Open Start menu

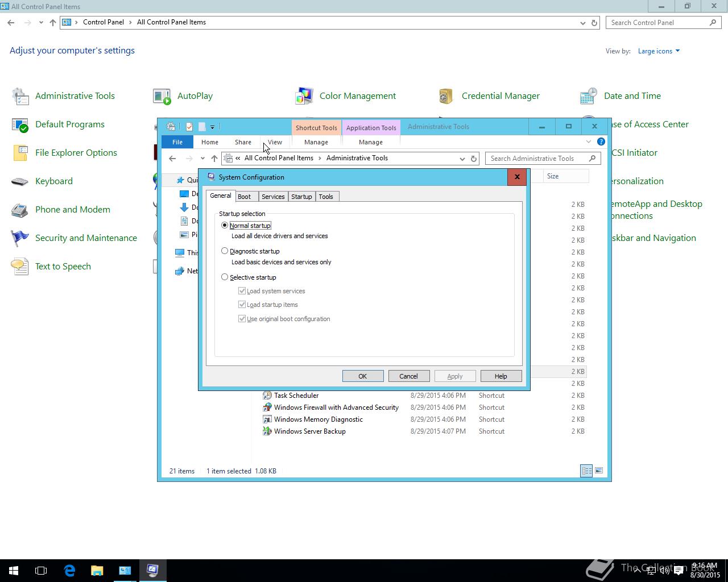[x=14, y=570]
